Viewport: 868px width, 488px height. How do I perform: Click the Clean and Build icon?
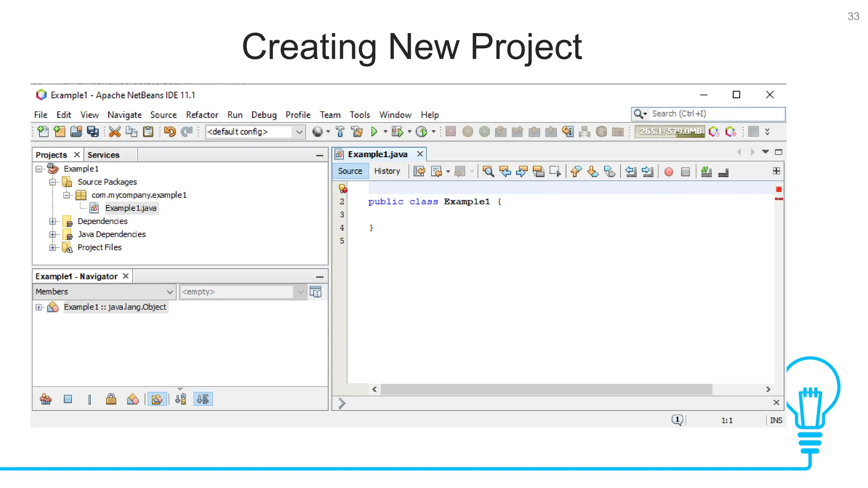(x=357, y=132)
